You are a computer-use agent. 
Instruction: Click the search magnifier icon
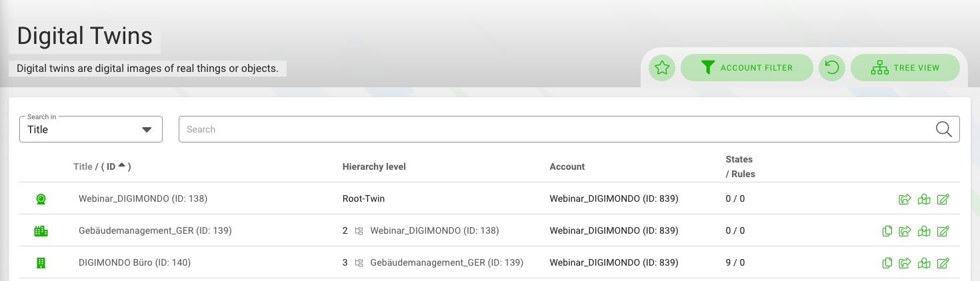pos(943,129)
